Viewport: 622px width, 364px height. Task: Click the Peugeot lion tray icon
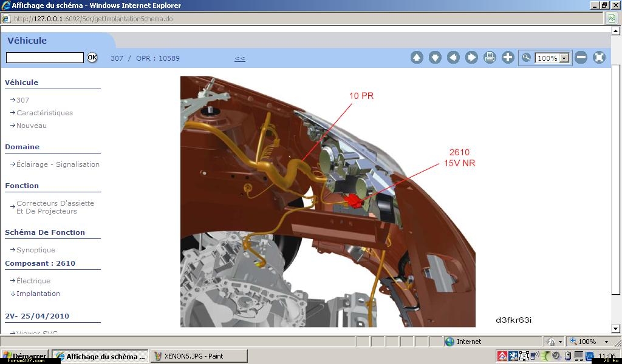(x=513, y=356)
